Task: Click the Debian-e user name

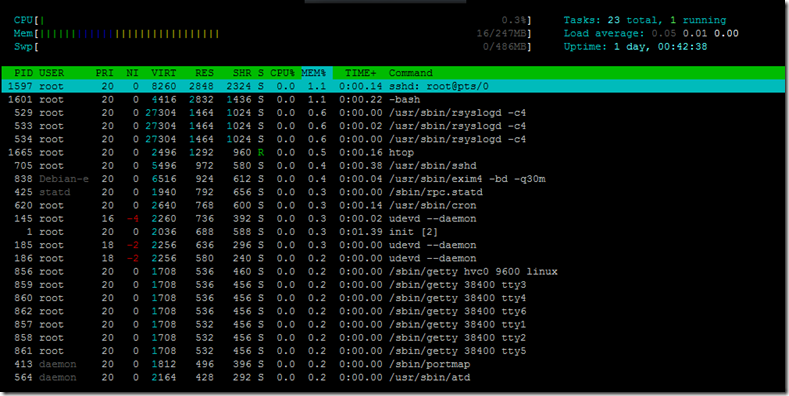Action: [64, 179]
